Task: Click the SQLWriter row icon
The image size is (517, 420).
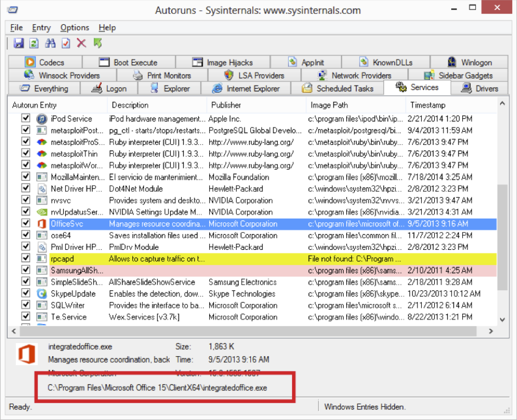Action: [x=42, y=305]
